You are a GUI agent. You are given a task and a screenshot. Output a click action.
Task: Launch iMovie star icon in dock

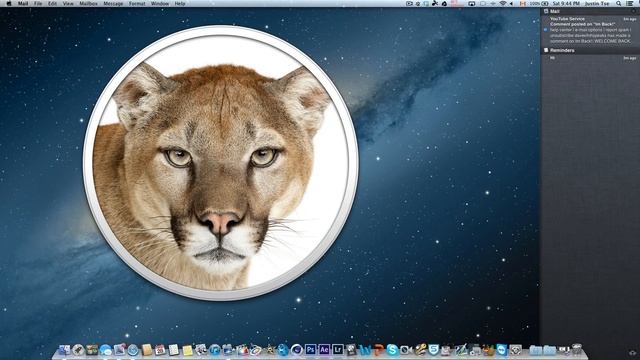pos(270,350)
